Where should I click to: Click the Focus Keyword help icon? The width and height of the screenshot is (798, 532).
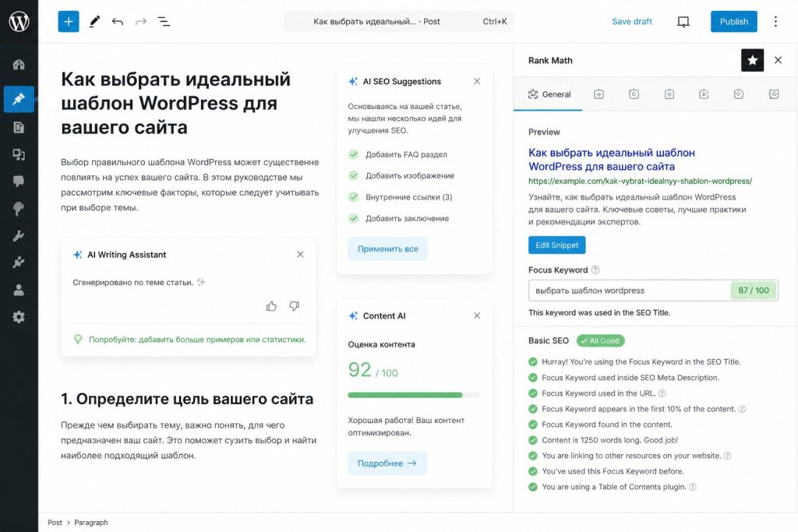tap(595, 270)
